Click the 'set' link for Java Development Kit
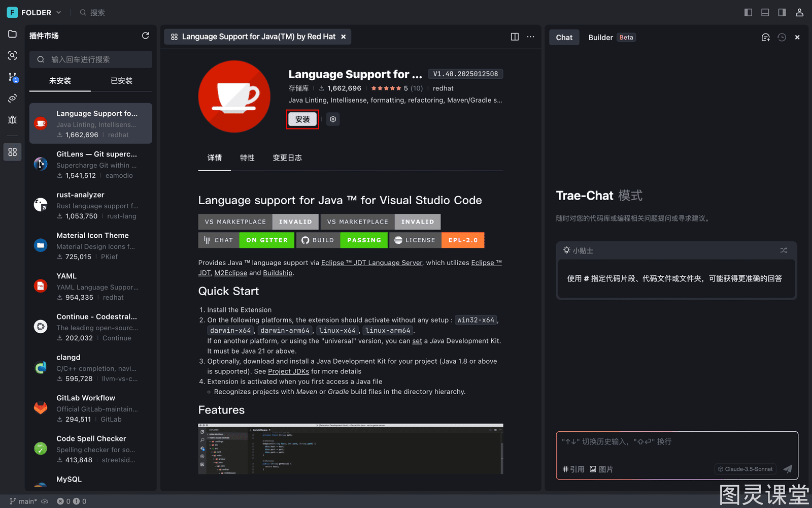The width and height of the screenshot is (812, 508). tap(417, 341)
